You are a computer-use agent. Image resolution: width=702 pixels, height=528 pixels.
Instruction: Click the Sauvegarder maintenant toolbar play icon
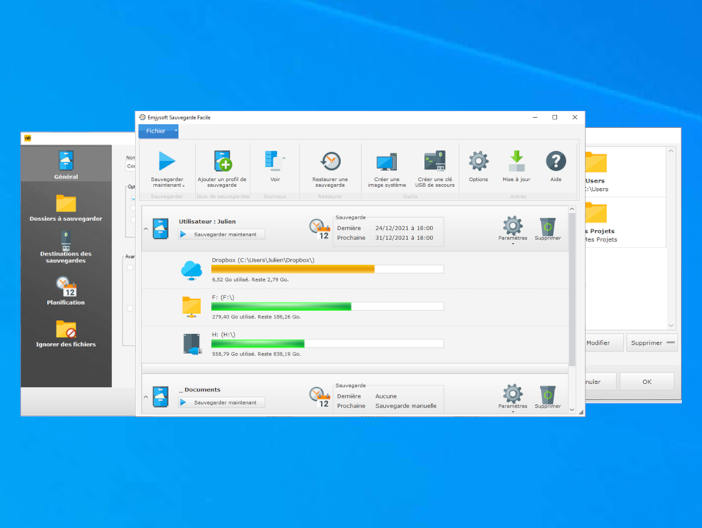pos(167,161)
